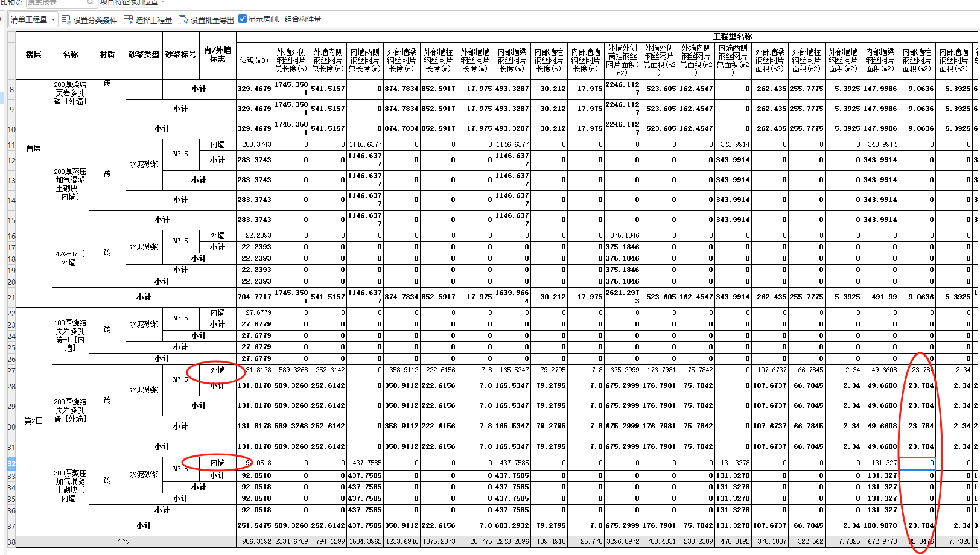The width and height of the screenshot is (980, 555).
Task: Select the 内/外墙标志 column header
Action: pos(218,55)
